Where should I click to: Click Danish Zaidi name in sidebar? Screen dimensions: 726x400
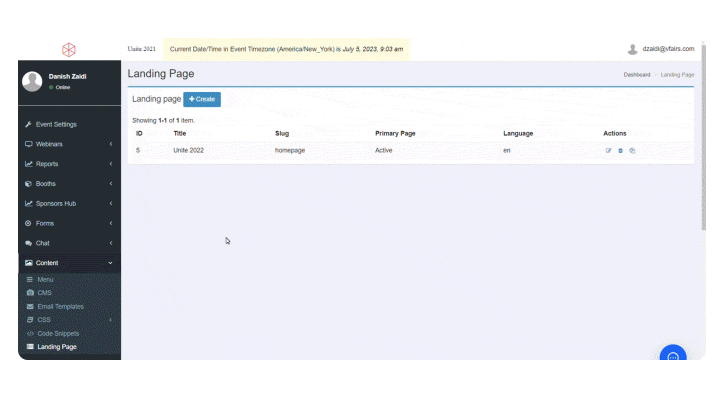[x=67, y=76]
